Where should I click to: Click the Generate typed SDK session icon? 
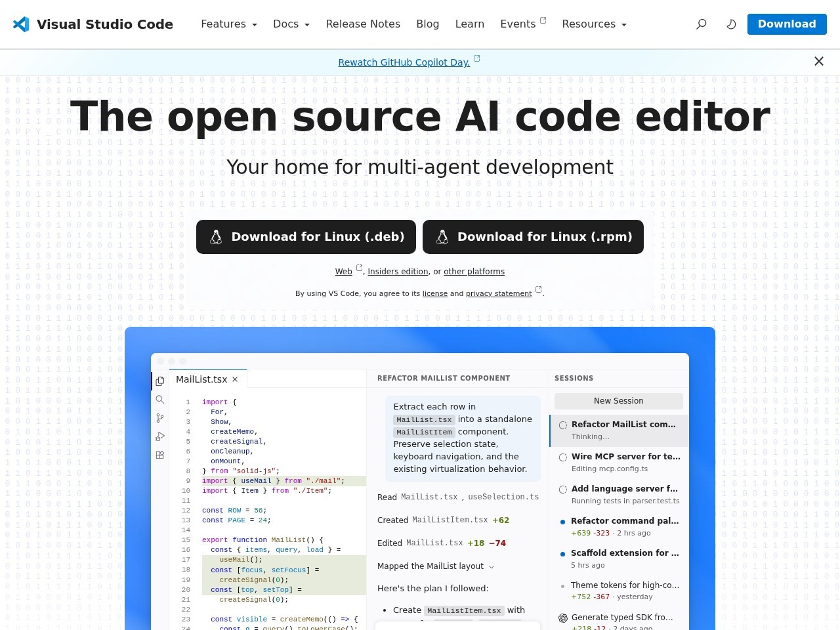(563, 618)
